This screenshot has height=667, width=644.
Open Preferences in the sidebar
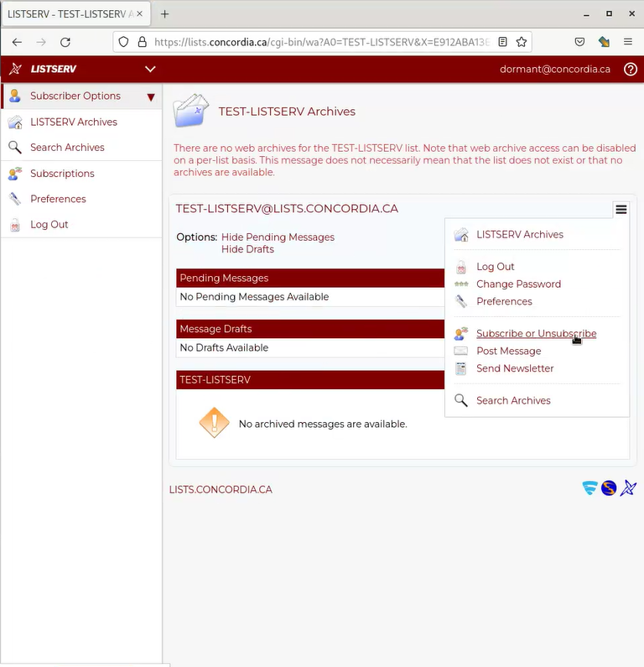(58, 199)
